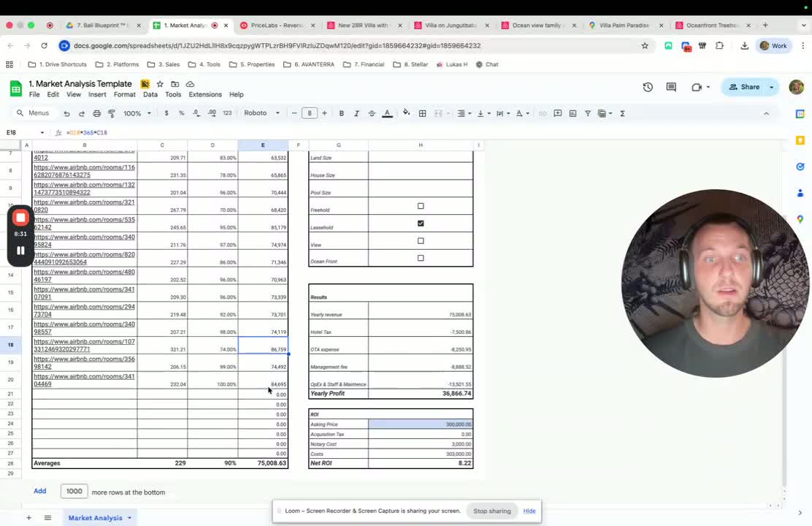Open Contacts side panel icon
The height and width of the screenshot is (526, 812).
(x=800, y=193)
